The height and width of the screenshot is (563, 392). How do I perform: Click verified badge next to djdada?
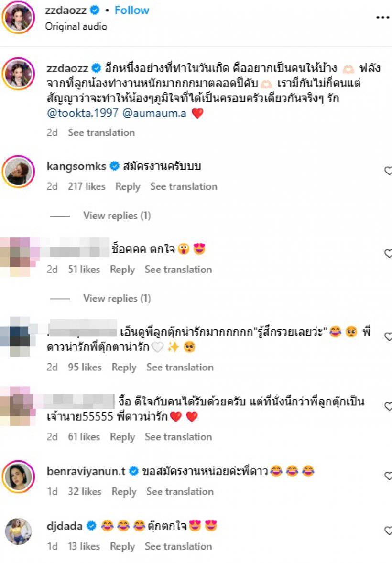click(x=92, y=526)
